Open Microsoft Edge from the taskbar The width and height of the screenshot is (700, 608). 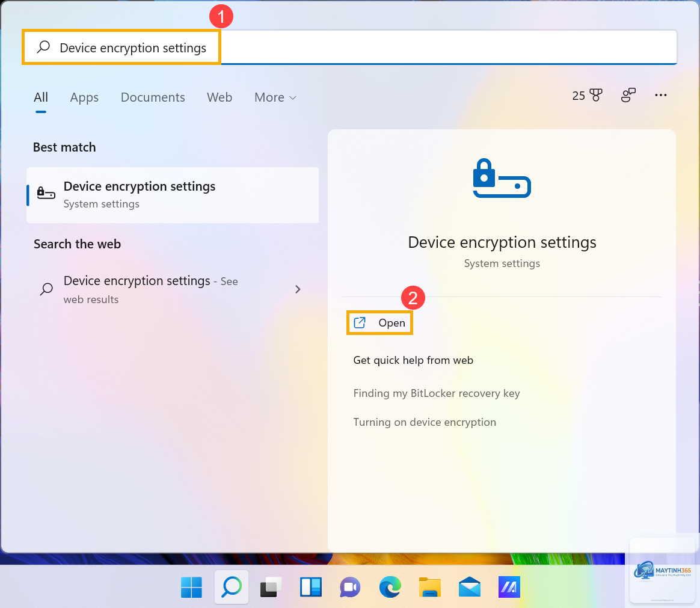pos(390,587)
